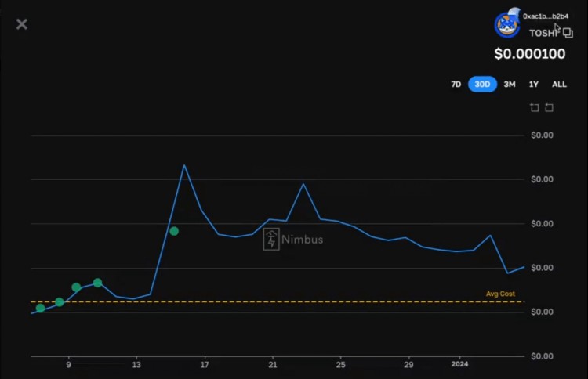Viewport: 588px width, 379px height.
Task: Click the TOSHI token name label
Action: click(543, 34)
